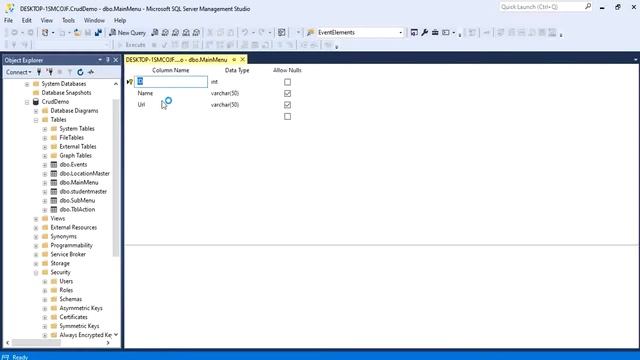Click the Database Engine Query icon

(155, 33)
